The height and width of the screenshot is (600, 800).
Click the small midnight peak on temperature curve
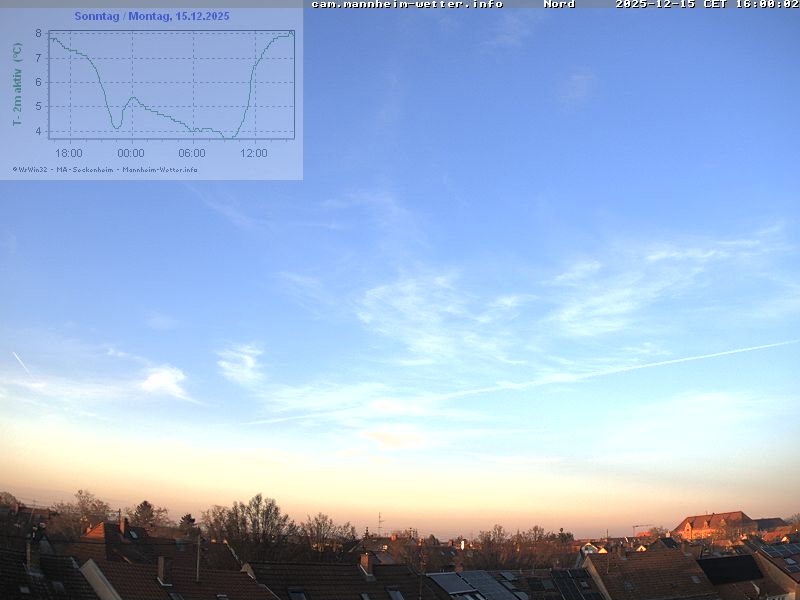(132, 98)
